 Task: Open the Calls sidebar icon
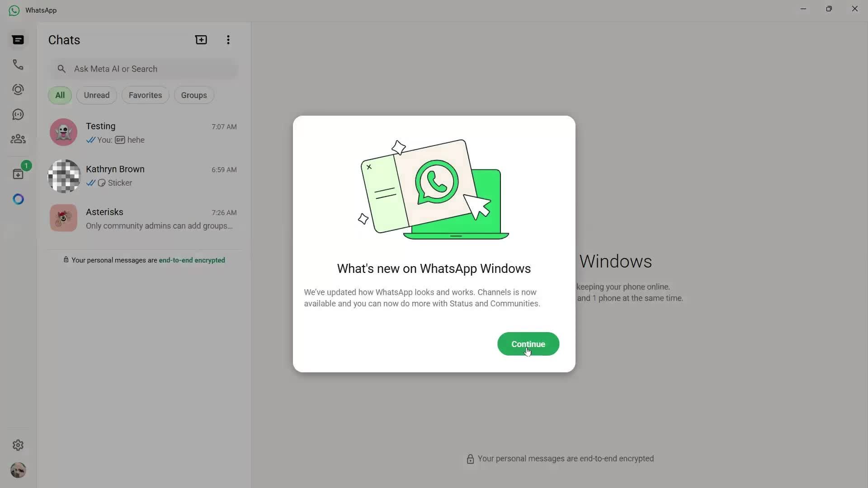18,65
